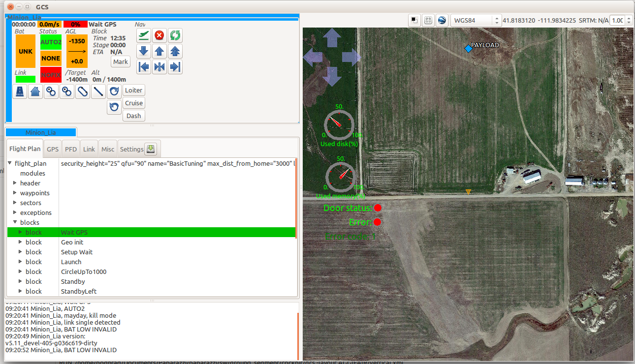The width and height of the screenshot is (635, 364).
Task: Click the single blue up arrow Nav button
Action: (x=159, y=51)
